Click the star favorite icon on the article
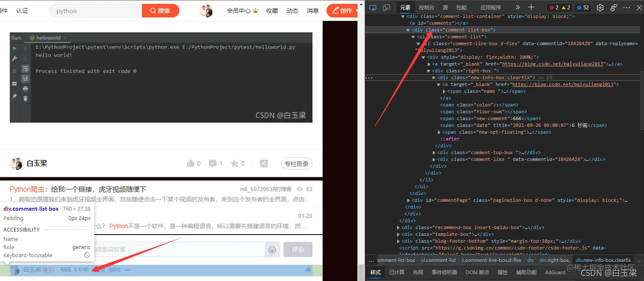 (x=233, y=163)
